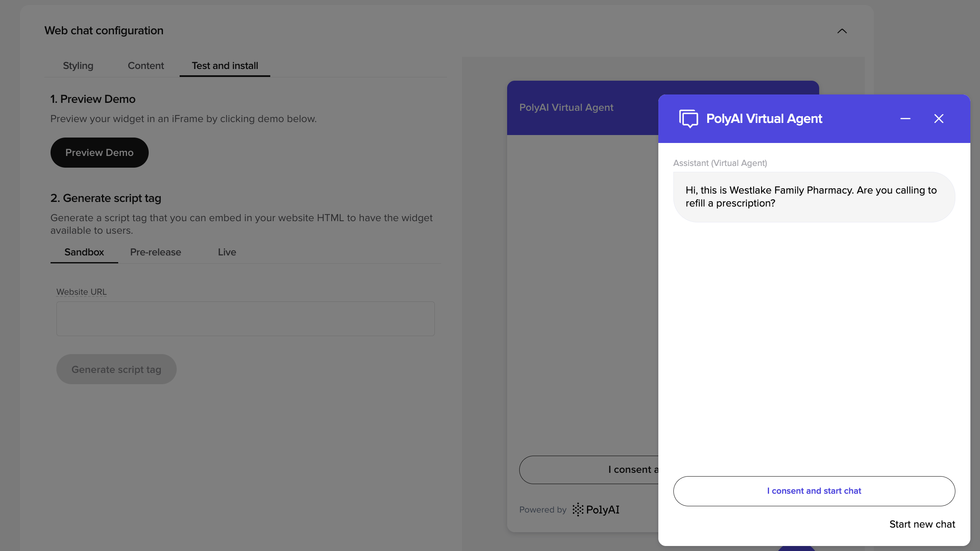Click the PolyAI Virtual Agent title bar
Image resolution: width=980 pixels, height=551 pixels.
tap(764, 118)
